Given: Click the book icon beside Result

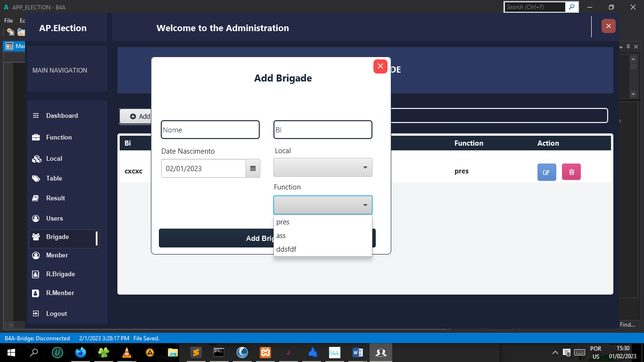Looking at the screenshot, I should (x=35, y=198).
